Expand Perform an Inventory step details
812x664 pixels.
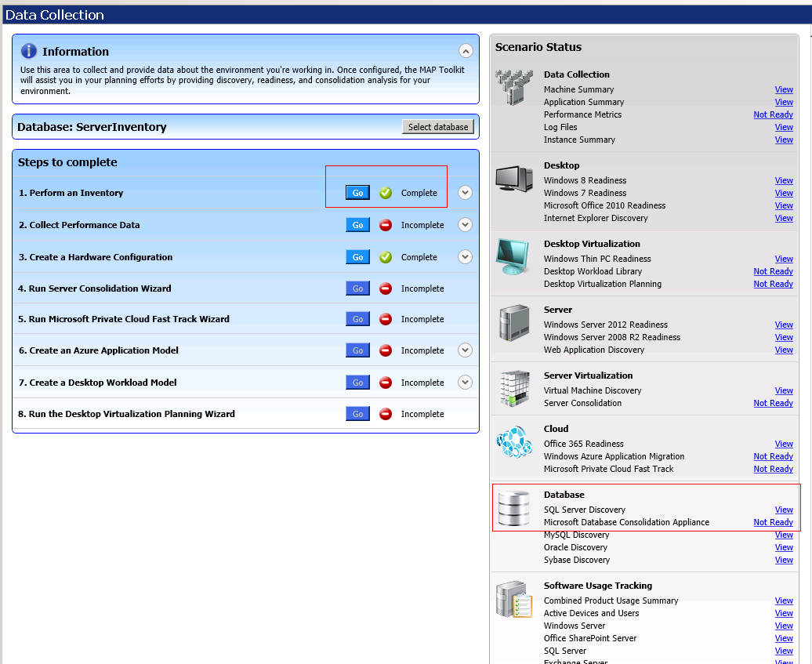coord(465,193)
